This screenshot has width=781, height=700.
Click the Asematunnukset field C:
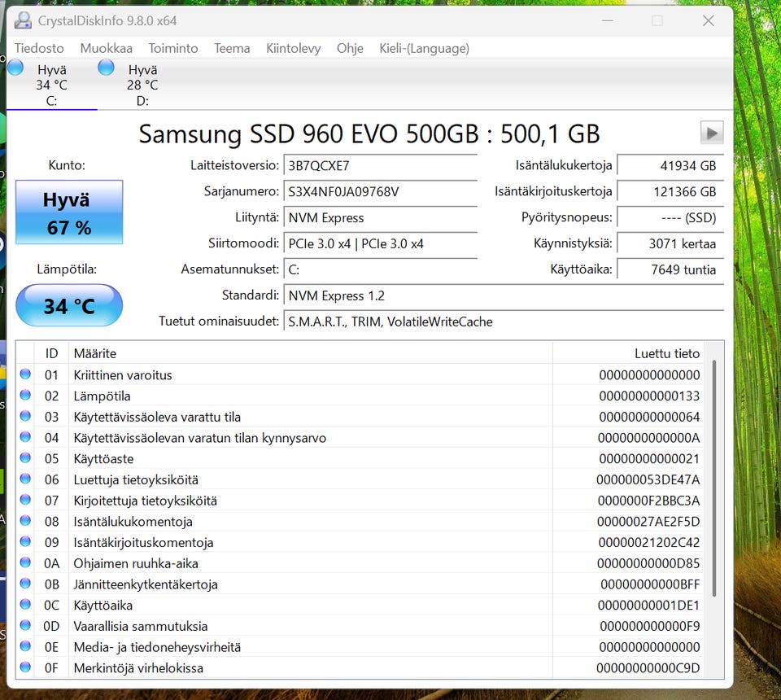[381, 269]
